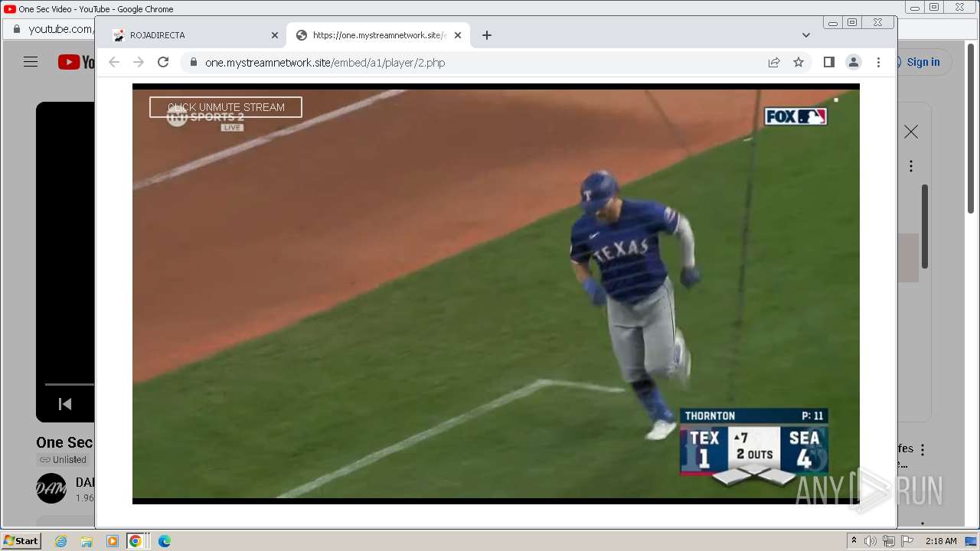Toggle the Chrome side panel

tap(828, 62)
